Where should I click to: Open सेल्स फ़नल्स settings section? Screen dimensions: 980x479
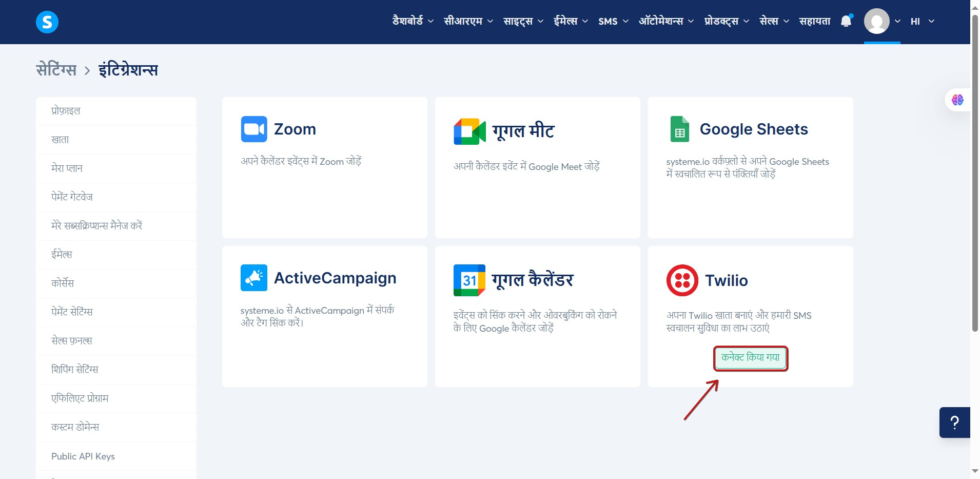coord(116,341)
